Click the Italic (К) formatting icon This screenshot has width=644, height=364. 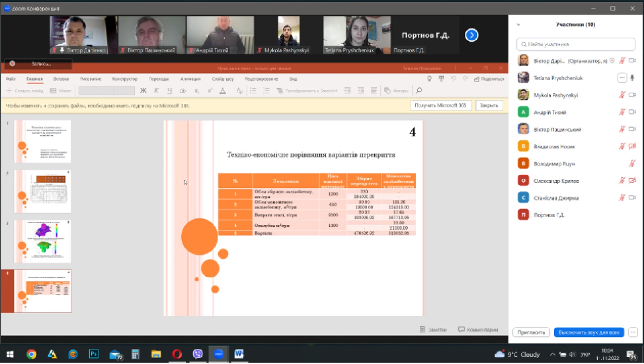(x=156, y=91)
